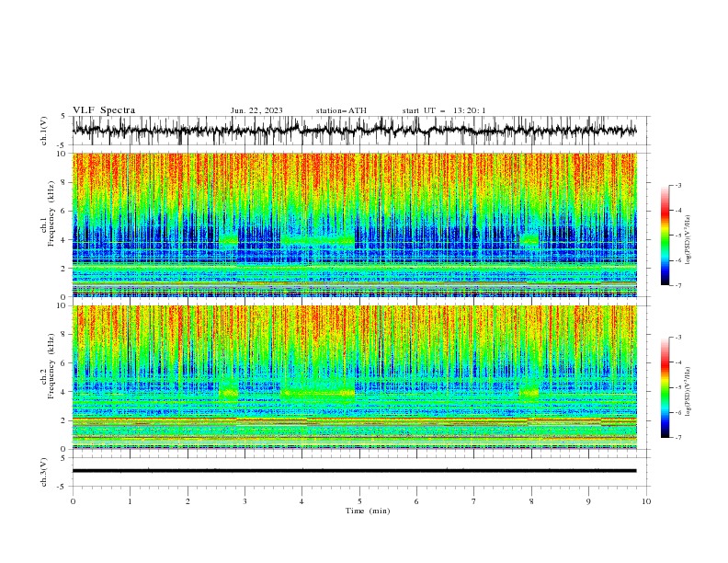Screen dimensions: 728x563
Task: Click the "6" tick on ch.2 frequency axis
Action: click(x=63, y=363)
